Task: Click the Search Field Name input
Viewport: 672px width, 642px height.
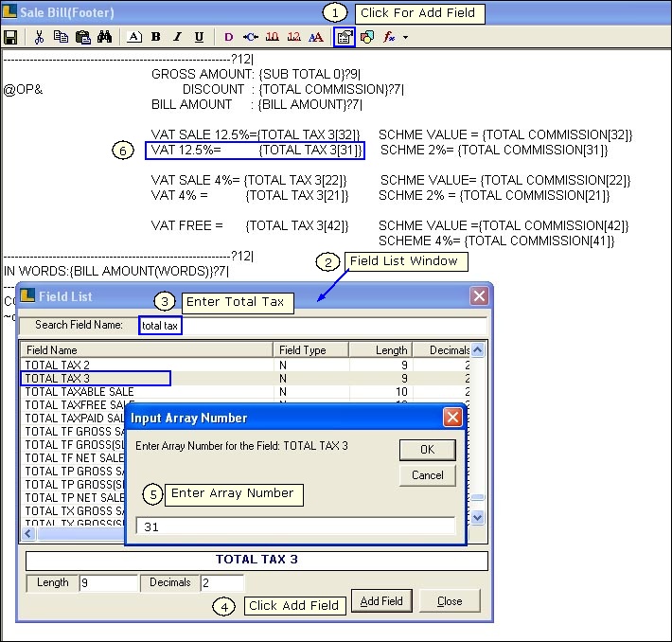Action: click(313, 326)
